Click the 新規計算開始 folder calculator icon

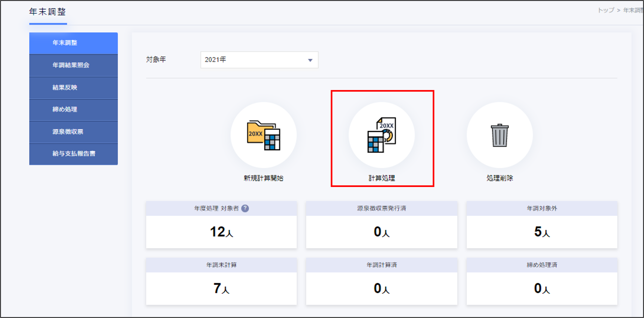(x=263, y=135)
